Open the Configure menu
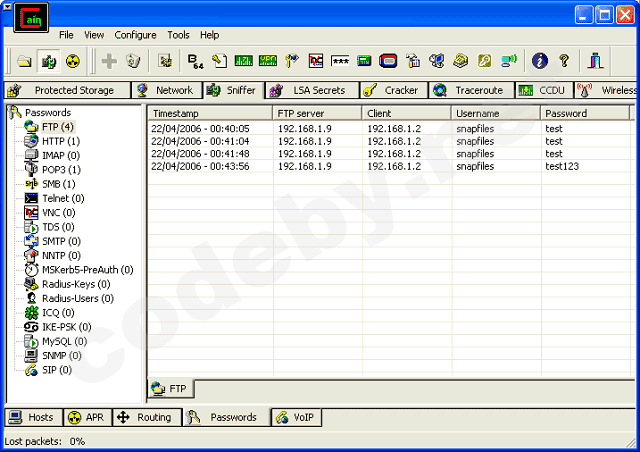The height and width of the screenshot is (452, 640). click(135, 35)
